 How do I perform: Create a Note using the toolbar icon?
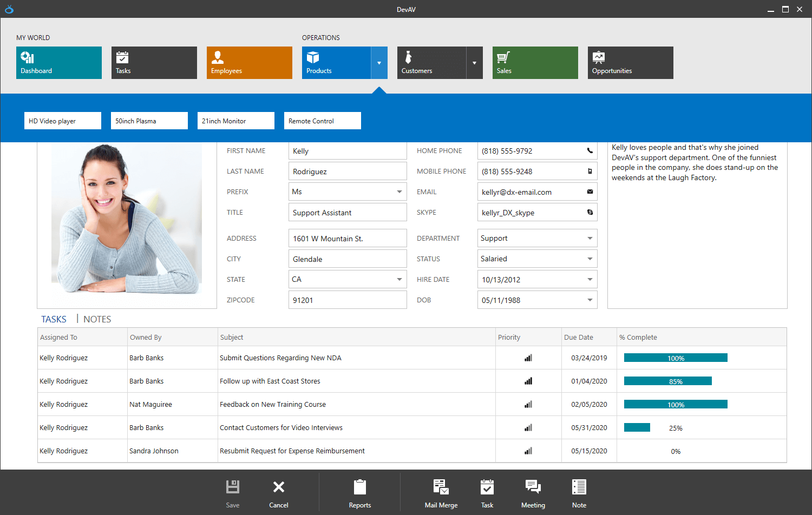click(579, 487)
